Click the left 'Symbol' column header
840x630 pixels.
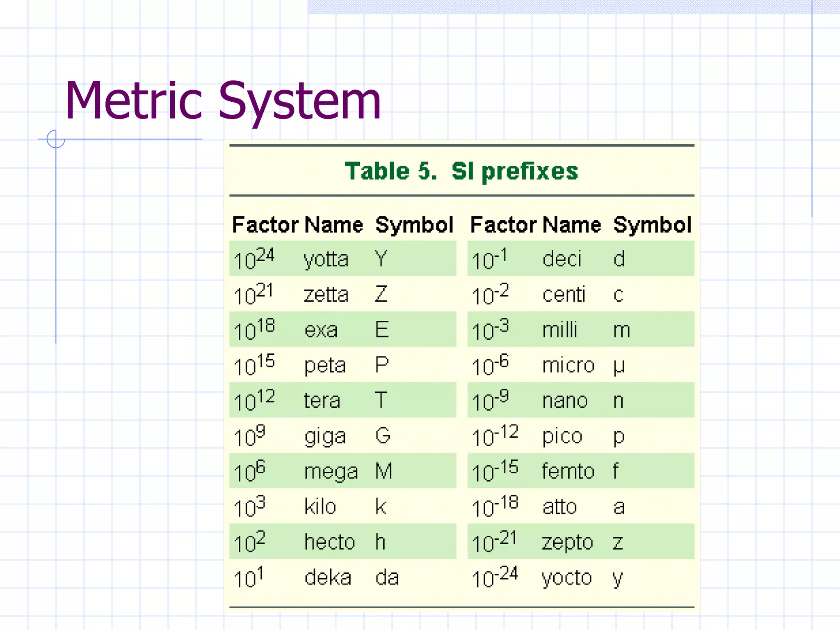[414, 225]
